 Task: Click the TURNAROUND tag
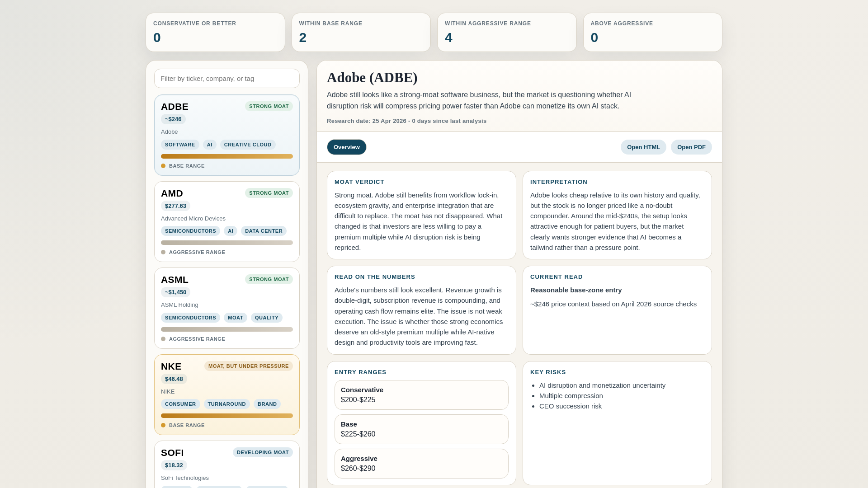coord(227,404)
